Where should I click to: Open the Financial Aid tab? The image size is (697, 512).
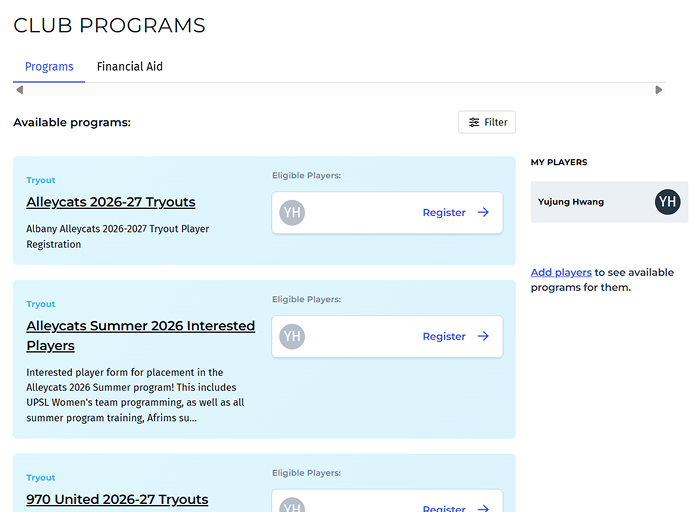130,67
